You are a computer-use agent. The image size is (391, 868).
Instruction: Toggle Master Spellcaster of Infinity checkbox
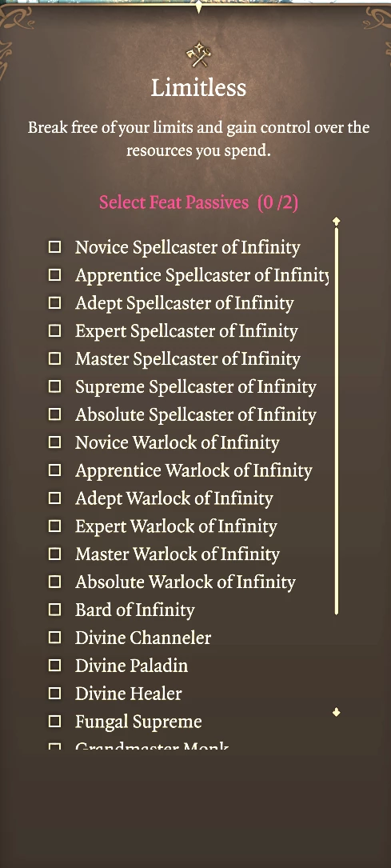coord(54,358)
